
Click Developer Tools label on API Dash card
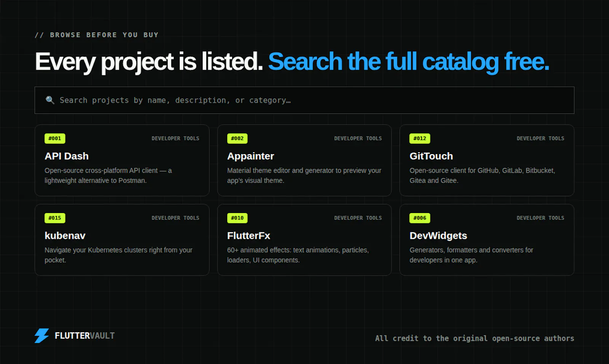tap(175, 138)
